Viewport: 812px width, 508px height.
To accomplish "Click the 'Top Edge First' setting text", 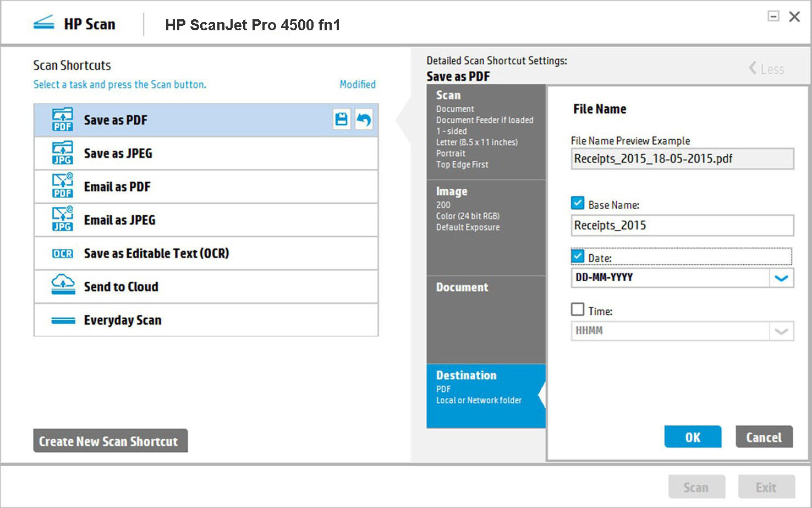I will point(462,164).
